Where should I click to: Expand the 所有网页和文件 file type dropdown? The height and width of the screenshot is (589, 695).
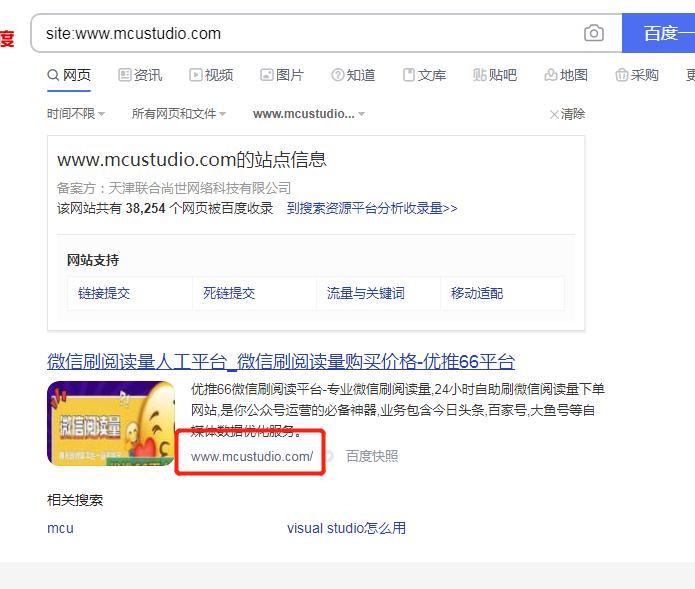179,114
